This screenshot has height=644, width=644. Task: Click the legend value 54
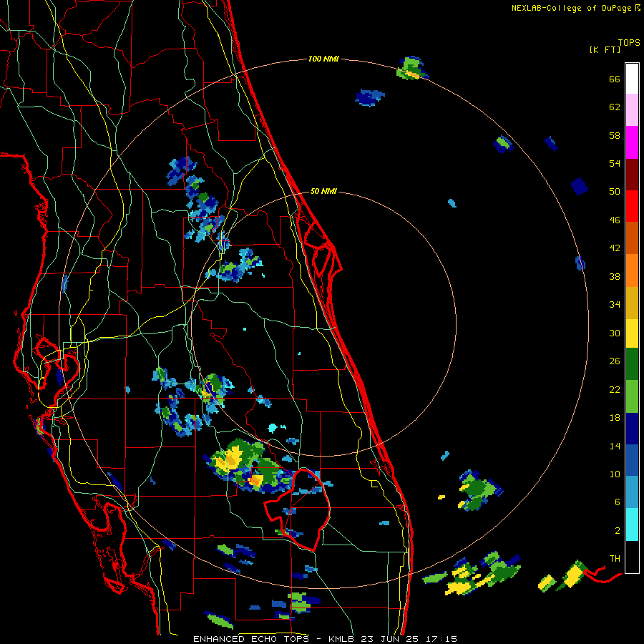615,163
